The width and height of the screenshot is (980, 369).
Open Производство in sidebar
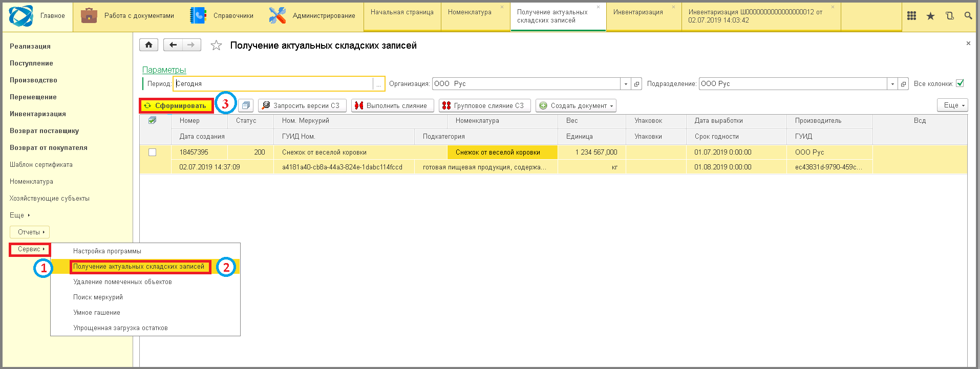33,80
